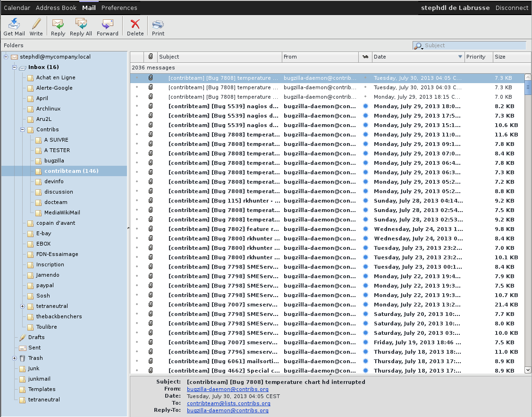Select the message dated July 30, 2013 04:03
The image size is (532, 417).
coord(328,87)
